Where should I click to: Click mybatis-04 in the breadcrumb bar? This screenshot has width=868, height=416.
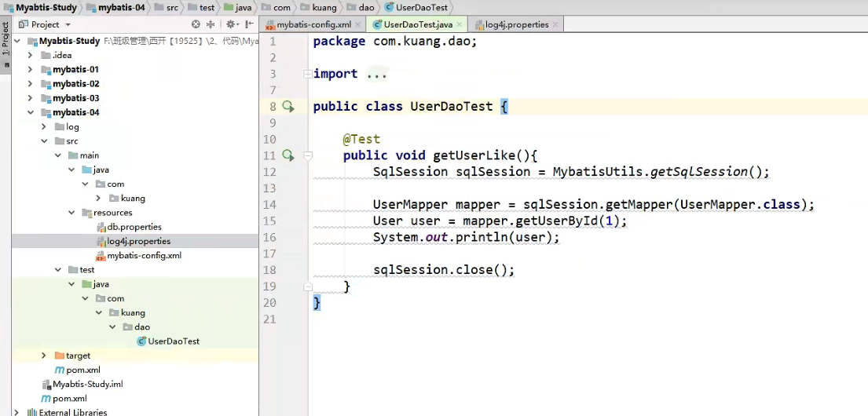(x=115, y=8)
